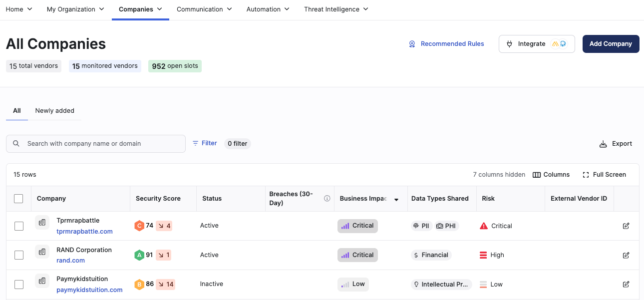The image size is (644, 300).
Task: Click the Recommended Rules badge icon
Action: [412, 44]
